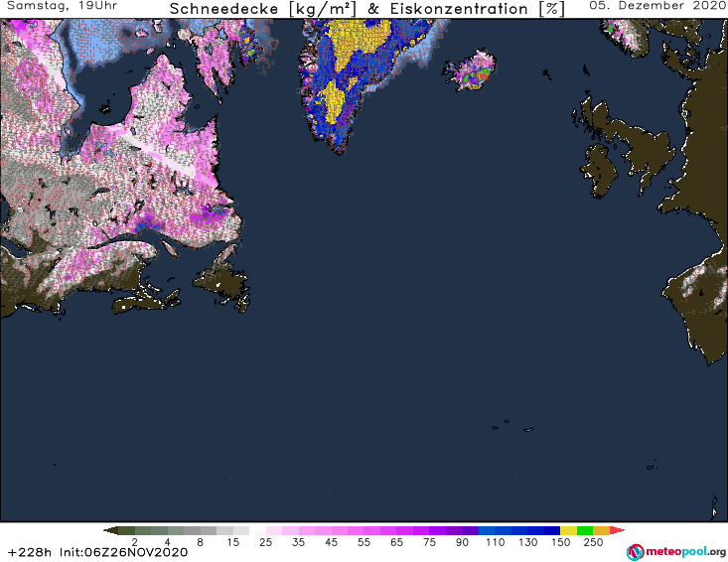Click the meteopool.org logo

[x=676, y=552]
